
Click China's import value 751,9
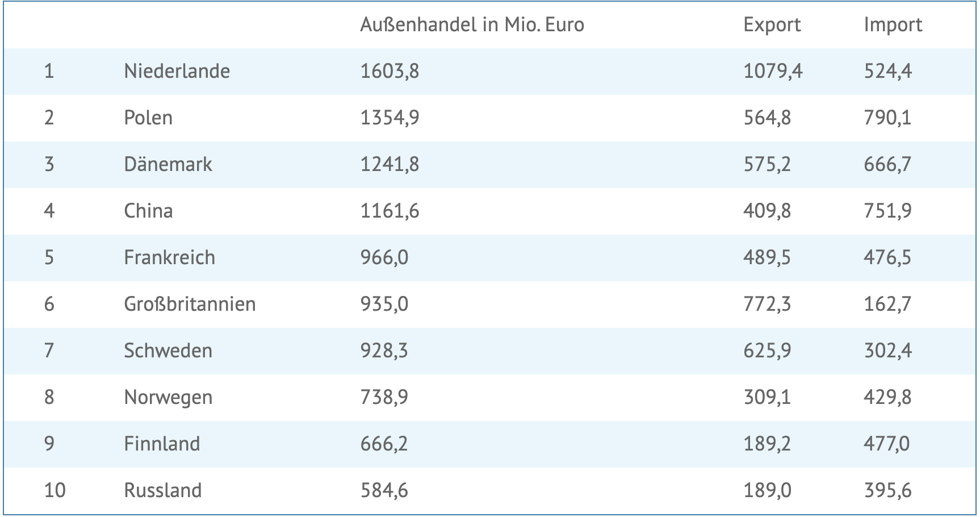click(x=887, y=211)
